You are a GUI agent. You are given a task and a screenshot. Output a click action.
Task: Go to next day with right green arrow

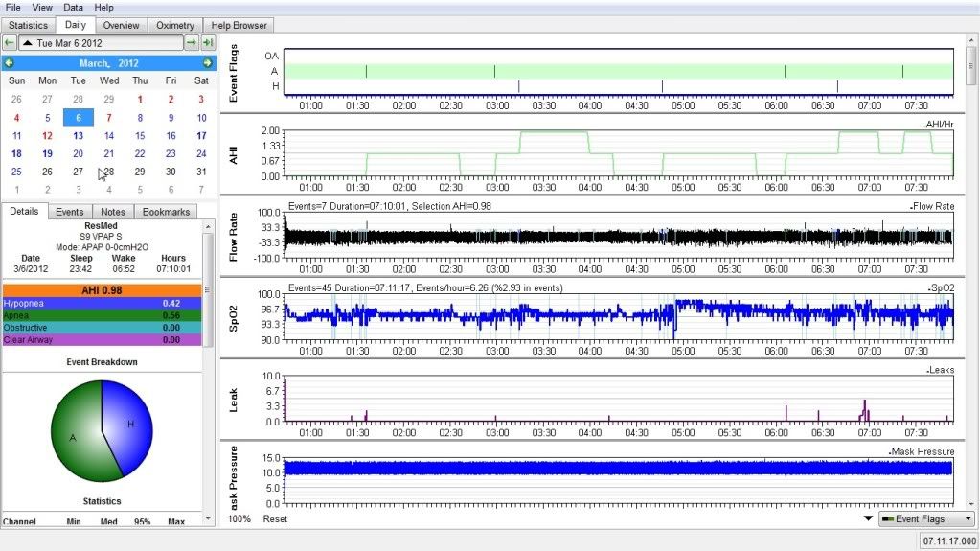pyautogui.click(x=191, y=43)
